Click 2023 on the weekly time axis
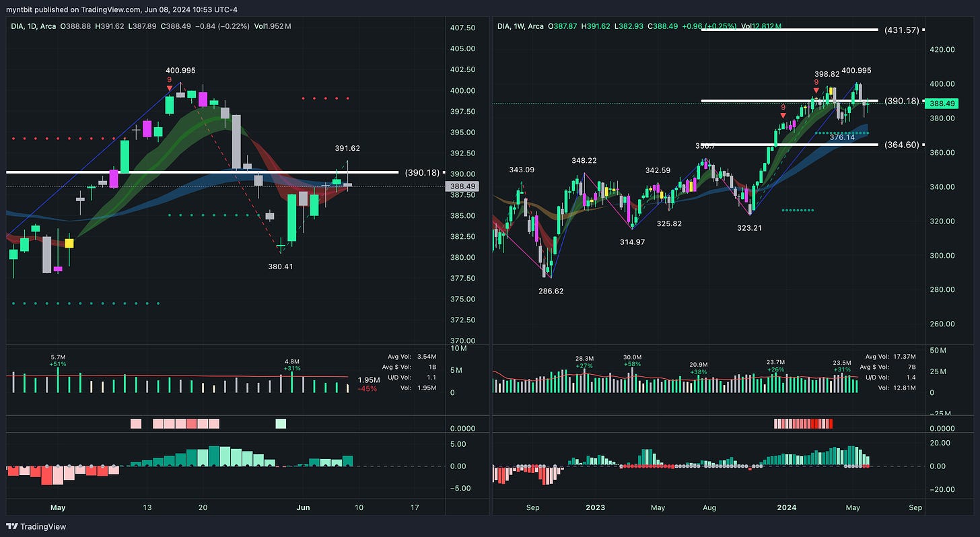The height and width of the screenshot is (537, 980). point(595,507)
